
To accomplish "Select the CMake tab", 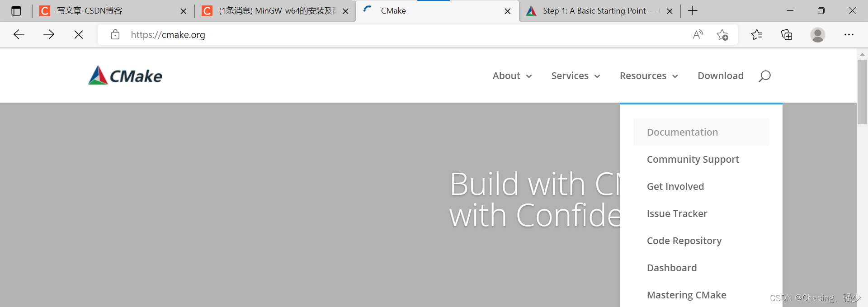I will pyautogui.click(x=437, y=11).
